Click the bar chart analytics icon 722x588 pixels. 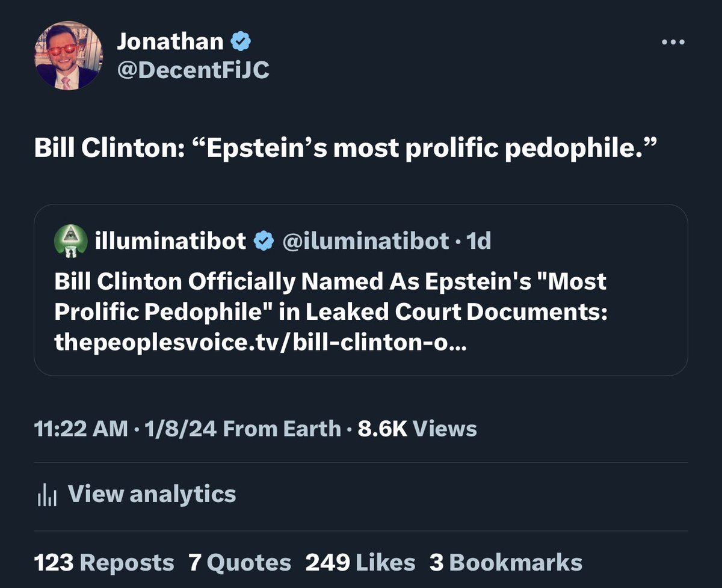point(46,494)
